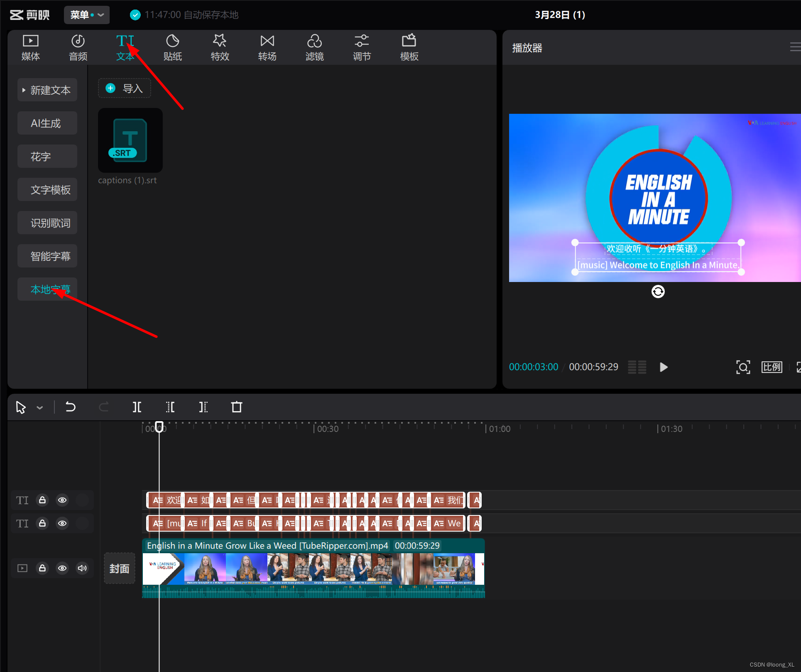Open the 调节 adjustment tab
The image size is (801, 672).
coord(362,48)
